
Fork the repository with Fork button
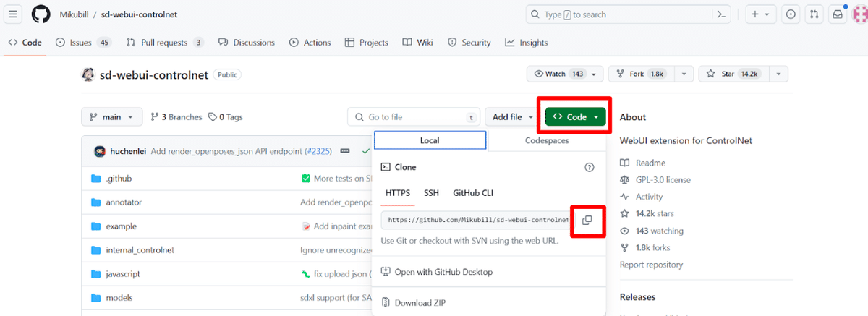642,74
